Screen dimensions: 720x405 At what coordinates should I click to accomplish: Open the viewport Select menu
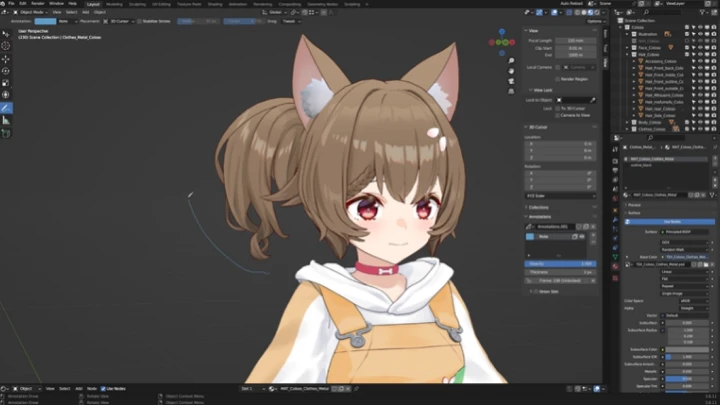pyautogui.click(x=71, y=12)
